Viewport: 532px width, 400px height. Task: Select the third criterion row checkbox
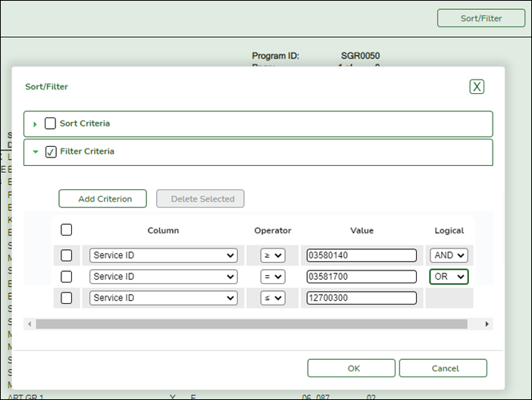[x=67, y=298]
